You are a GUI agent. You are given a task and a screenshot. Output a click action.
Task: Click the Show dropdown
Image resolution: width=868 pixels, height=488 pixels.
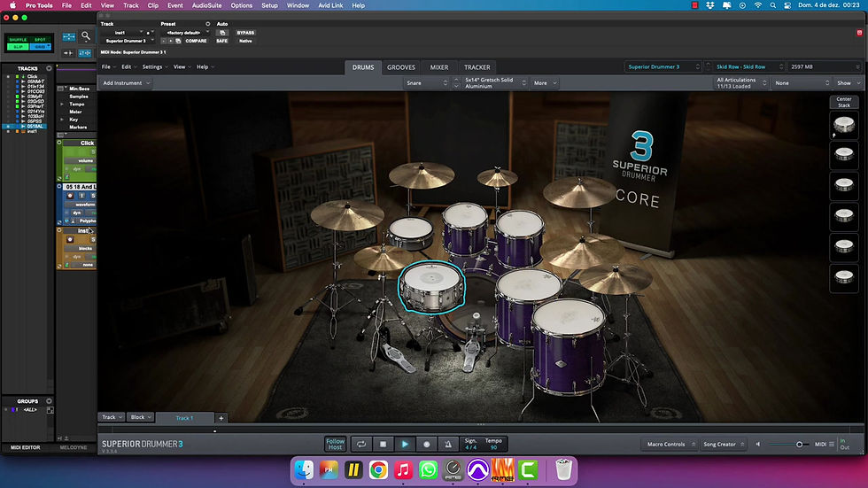coord(849,83)
